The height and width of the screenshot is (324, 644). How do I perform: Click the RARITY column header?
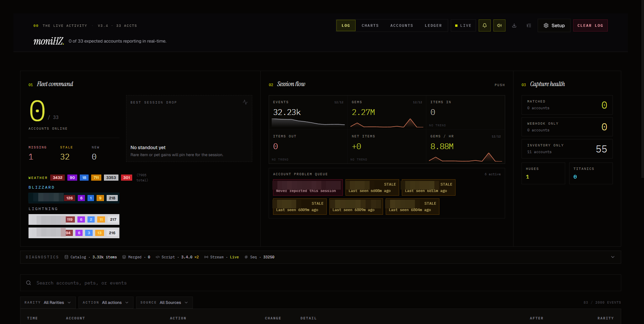pos(606,318)
